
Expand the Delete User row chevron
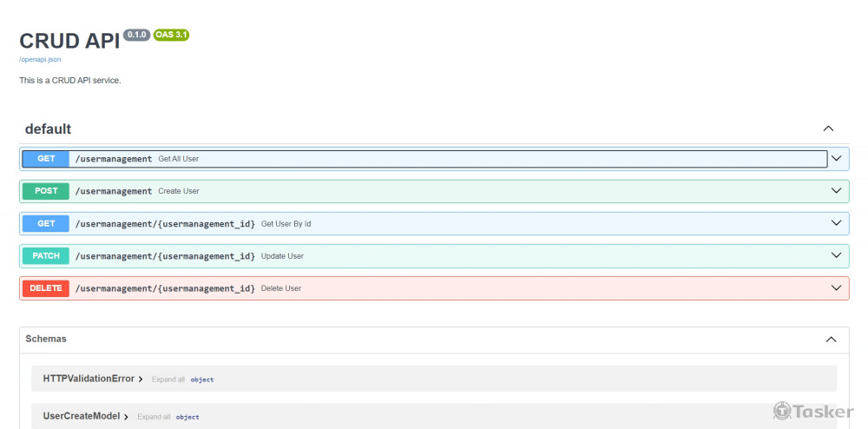click(837, 288)
